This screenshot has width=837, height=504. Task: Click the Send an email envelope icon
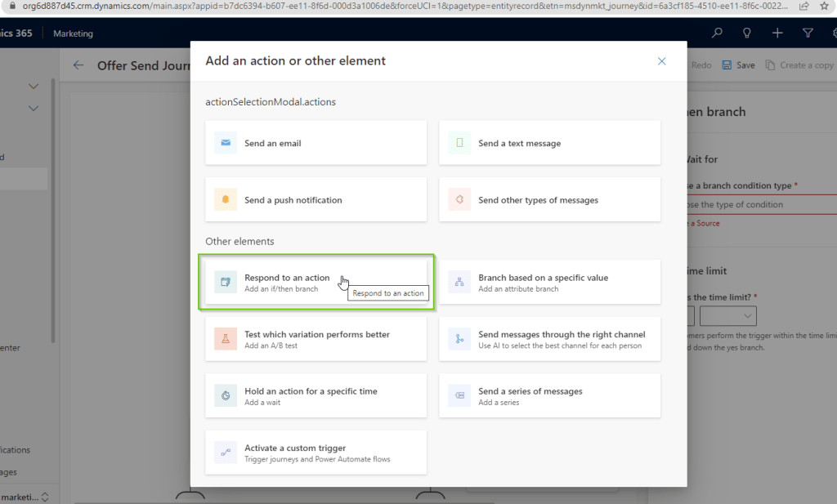pyautogui.click(x=226, y=143)
